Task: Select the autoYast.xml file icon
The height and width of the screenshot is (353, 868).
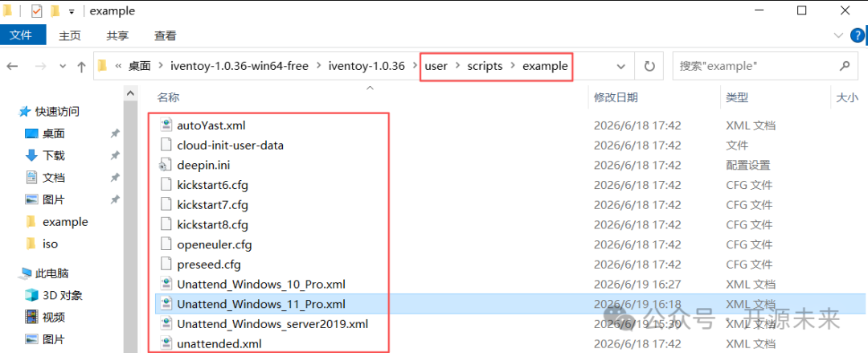Action: pos(166,125)
